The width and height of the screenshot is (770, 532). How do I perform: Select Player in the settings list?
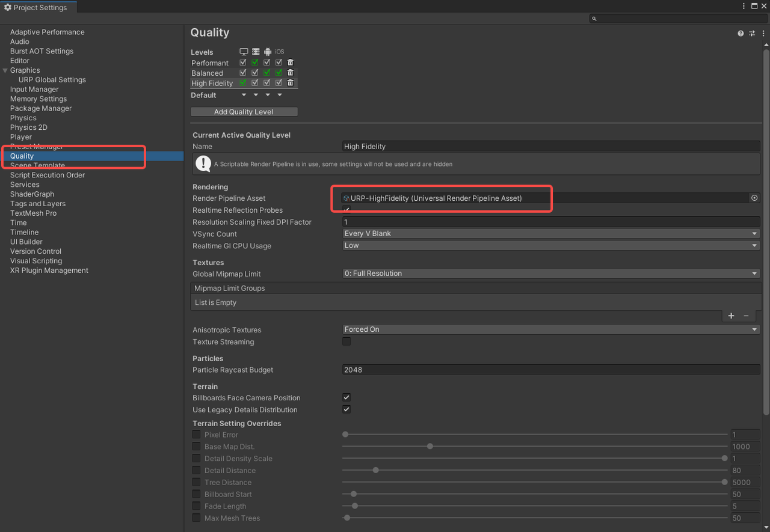pyautogui.click(x=21, y=137)
